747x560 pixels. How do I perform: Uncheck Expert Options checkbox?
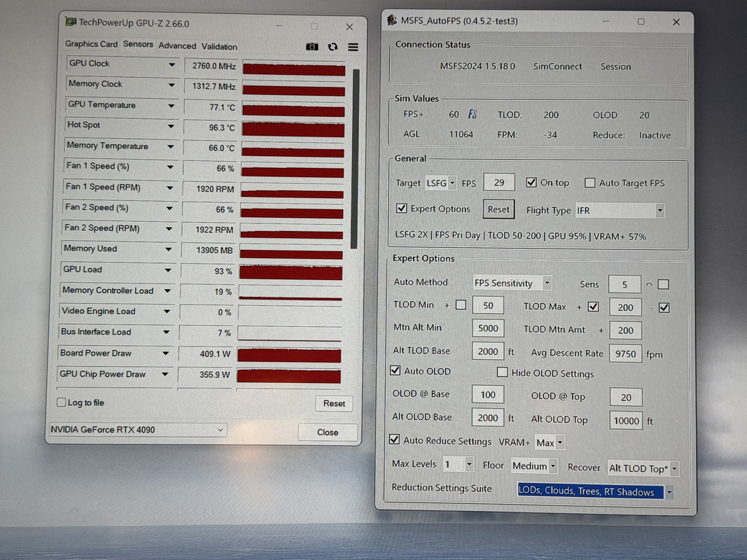[402, 208]
